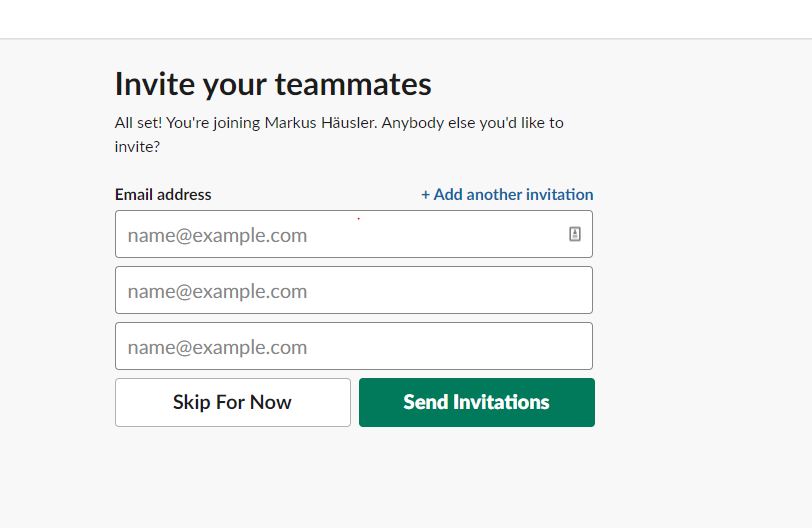This screenshot has height=528, width=812.
Task: Click the 'All set!' description text
Action: pyautogui.click(x=138, y=123)
